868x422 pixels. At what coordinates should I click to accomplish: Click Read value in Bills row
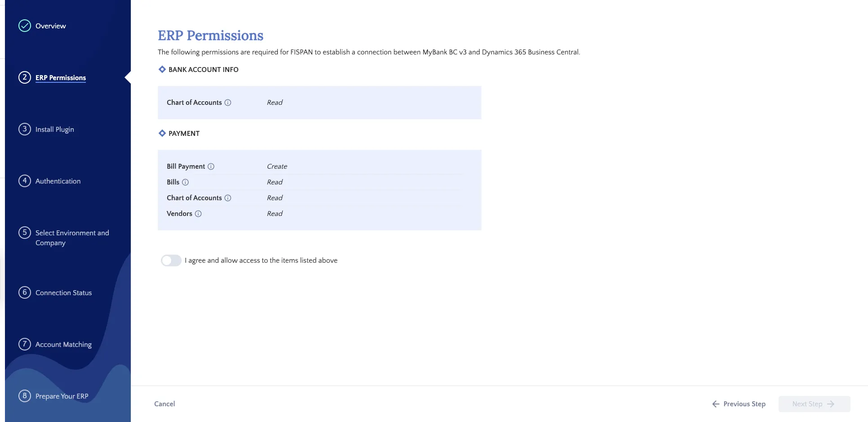pyautogui.click(x=275, y=182)
